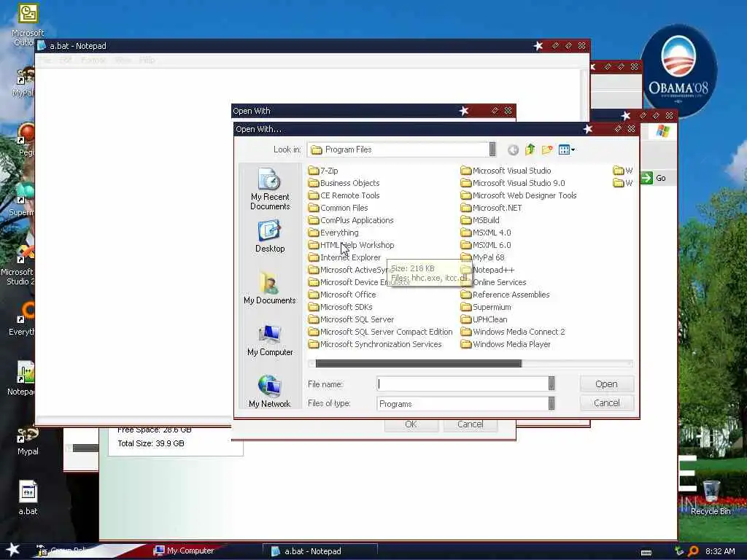
Task: Select the MyPal 68 folder
Action: pos(483,257)
